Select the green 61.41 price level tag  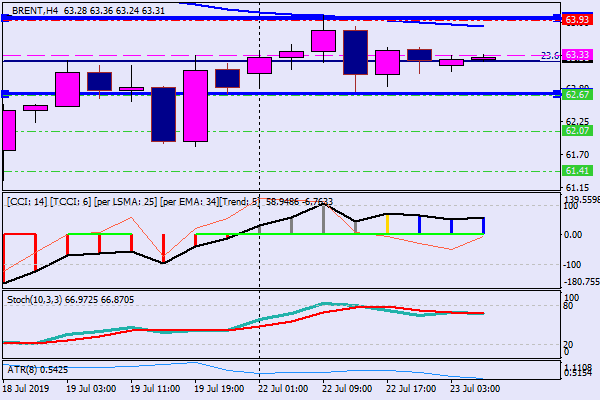coord(576,171)
